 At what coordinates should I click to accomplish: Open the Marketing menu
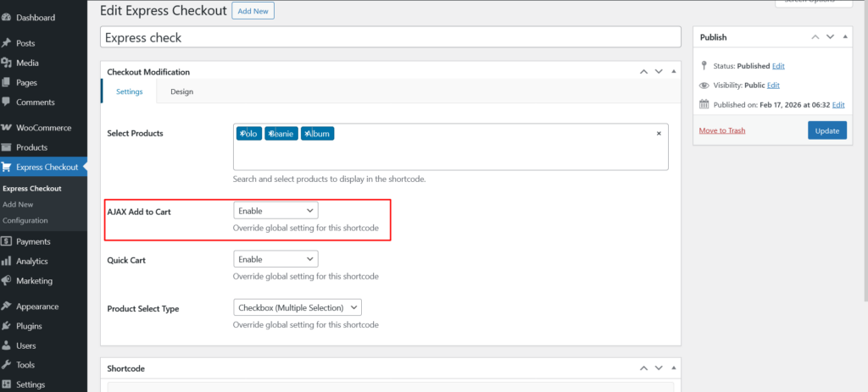34,281
